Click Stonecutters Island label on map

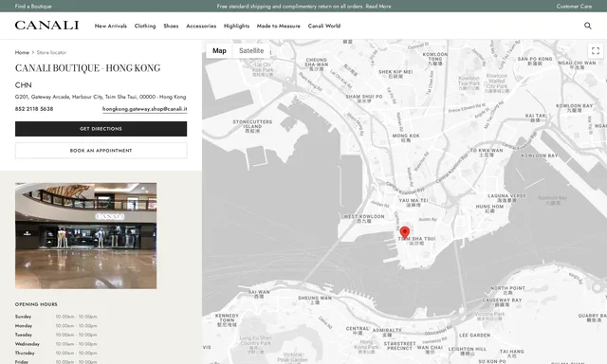coord(252,126)
